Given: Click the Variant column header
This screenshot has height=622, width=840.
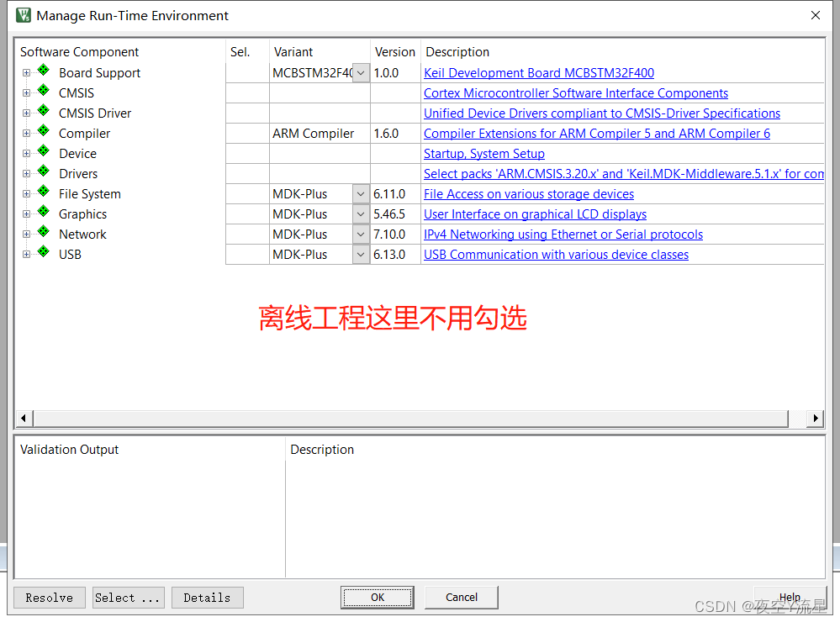Looking at the screenshot, I should point(293,52).
